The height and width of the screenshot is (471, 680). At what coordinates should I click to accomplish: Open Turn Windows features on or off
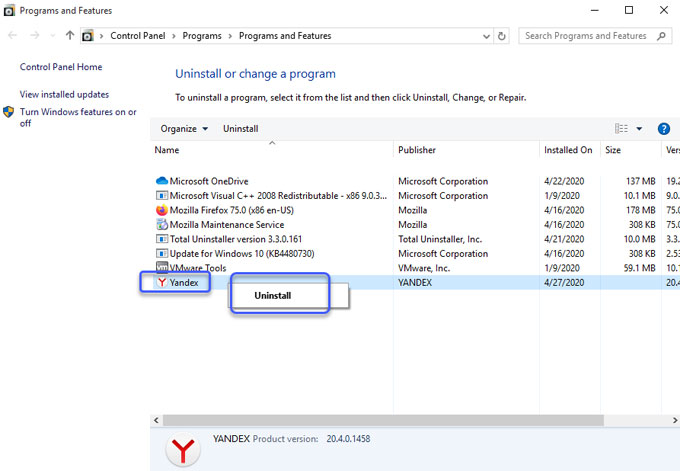click(78, 117)
